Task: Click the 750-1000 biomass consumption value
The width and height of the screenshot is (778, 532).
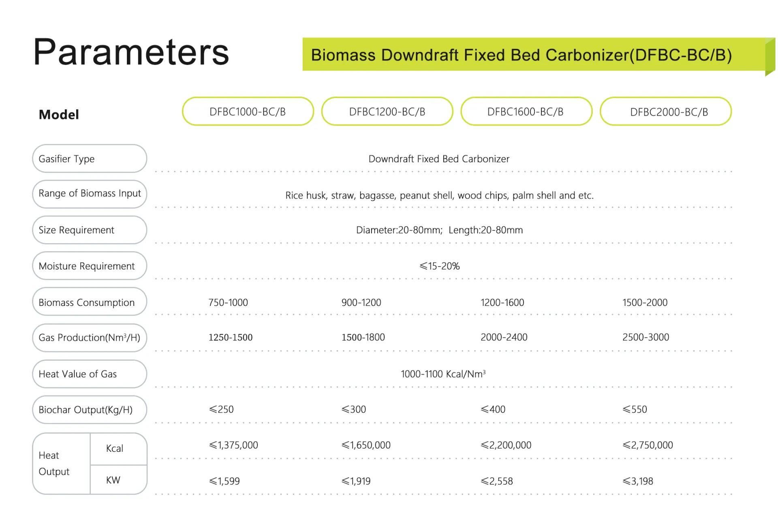Action: click(228, 303)
